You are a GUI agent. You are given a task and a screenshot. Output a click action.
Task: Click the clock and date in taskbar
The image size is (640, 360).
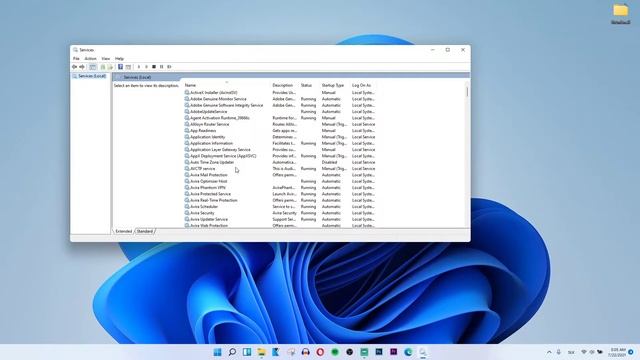618,352
